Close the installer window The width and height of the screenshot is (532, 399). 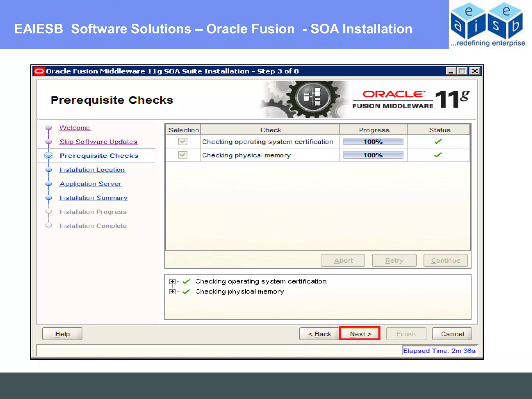coord(475,71)
